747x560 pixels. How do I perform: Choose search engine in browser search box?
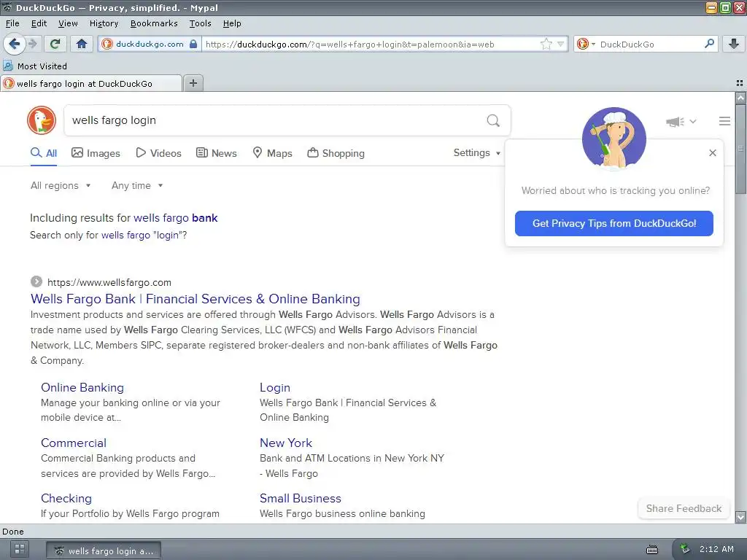586,44
